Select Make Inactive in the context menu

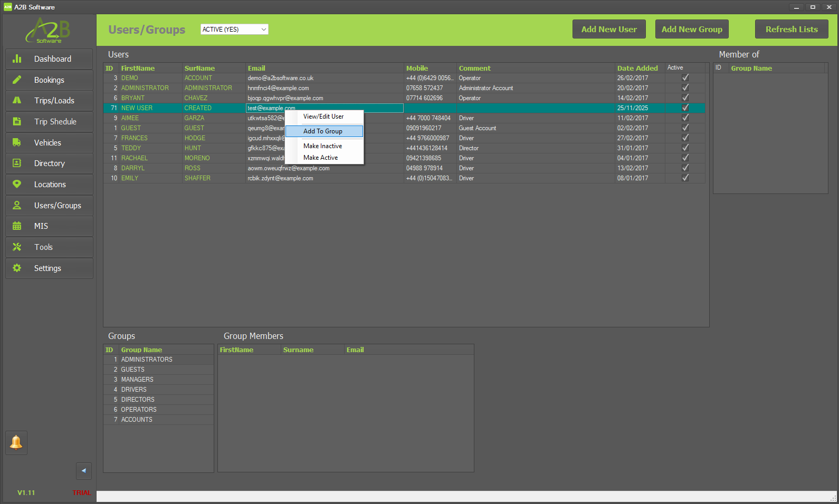(x=323, y=146)
